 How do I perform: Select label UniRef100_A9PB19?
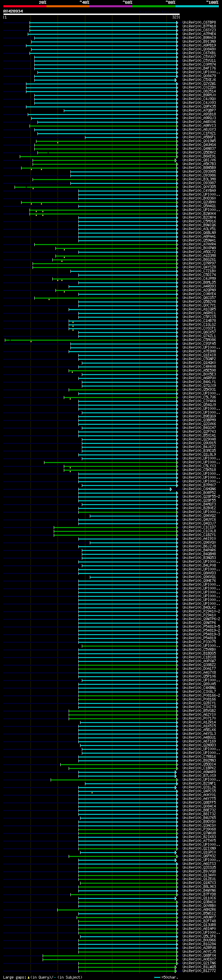tap(199, 45)
